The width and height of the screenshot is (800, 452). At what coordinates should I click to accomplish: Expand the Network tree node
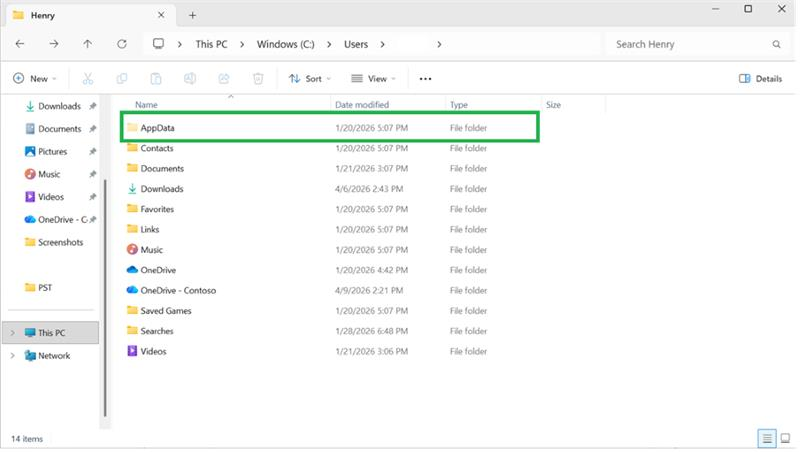tap(12, 356)
